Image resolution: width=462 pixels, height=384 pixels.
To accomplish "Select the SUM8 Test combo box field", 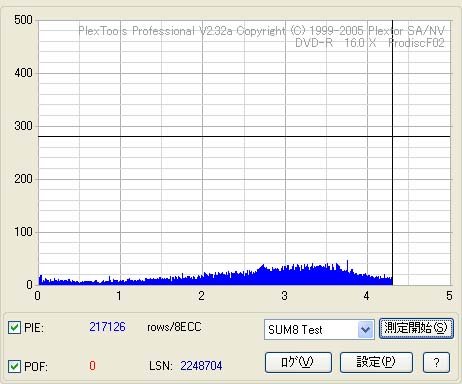I will 319,330.
